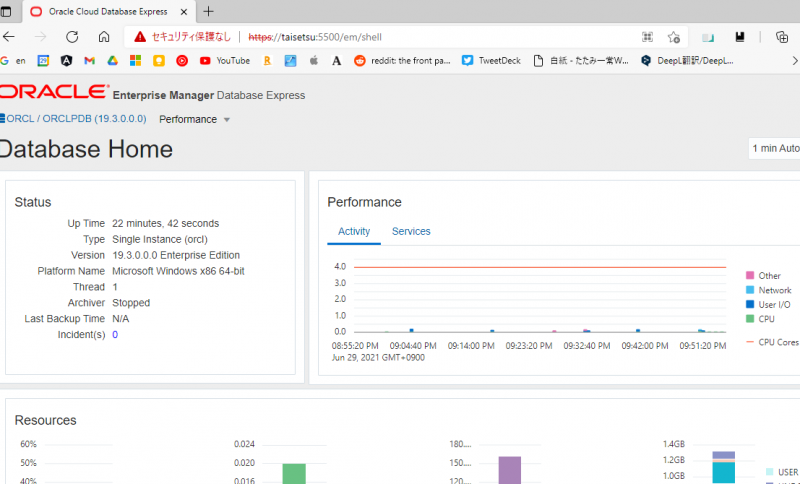This screenshot has height=484, width=800.
Task: Open the Google Drive bookmark
Action: click(112, 61)
